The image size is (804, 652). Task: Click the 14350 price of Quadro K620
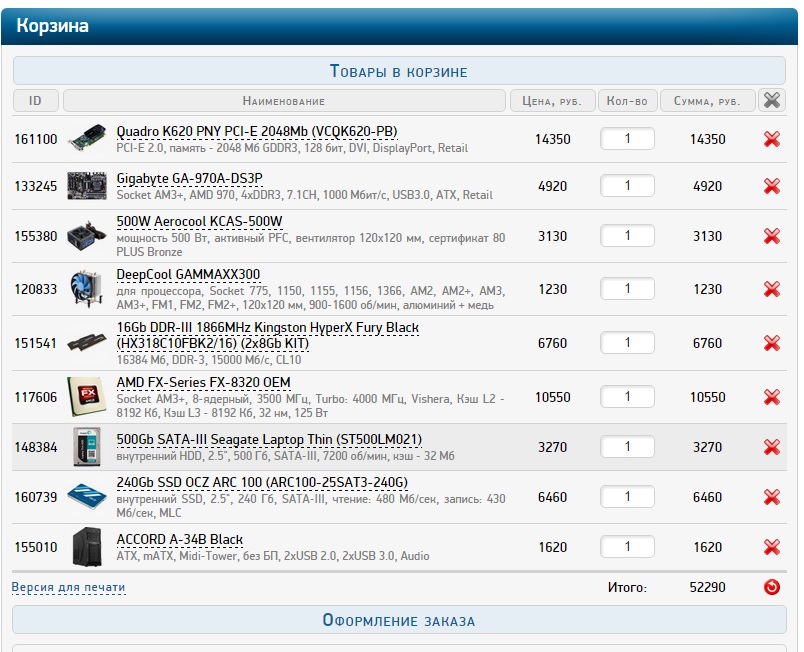point(553,139)
